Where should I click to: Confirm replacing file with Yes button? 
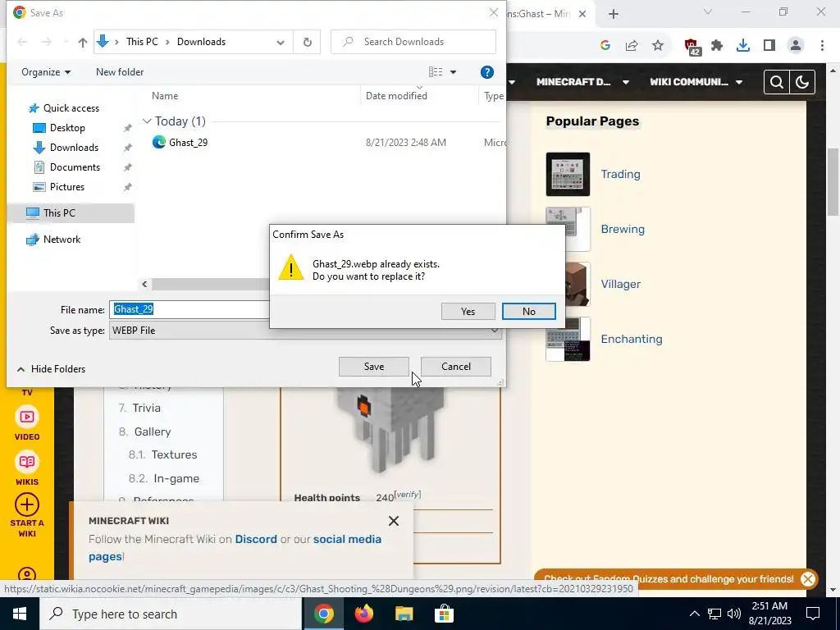(x=468, y=311)
